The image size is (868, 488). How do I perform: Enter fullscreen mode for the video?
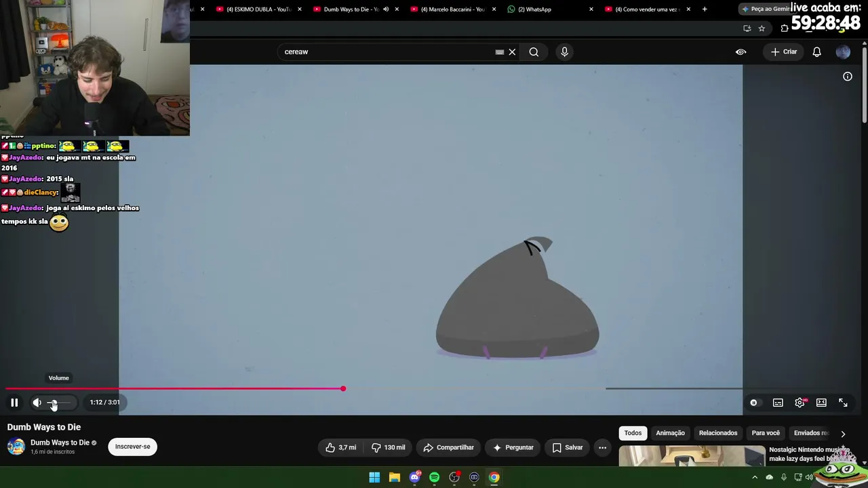(x=843, y=403)
